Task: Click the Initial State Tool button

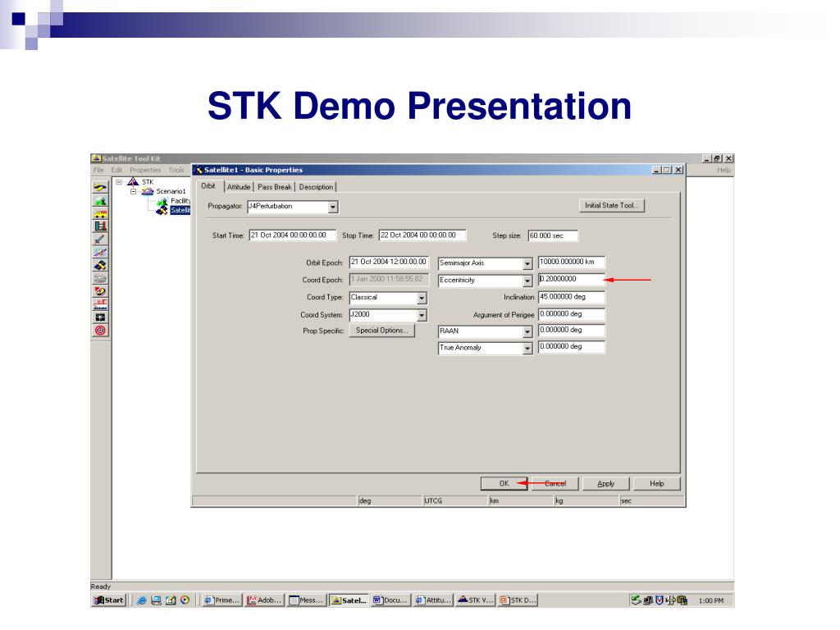Action: point(611,206)
